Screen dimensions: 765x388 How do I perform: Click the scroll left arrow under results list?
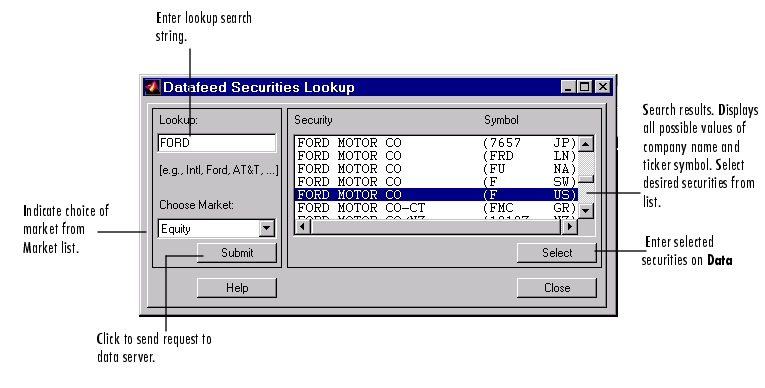pyautogui.click(x=303, y=226)
